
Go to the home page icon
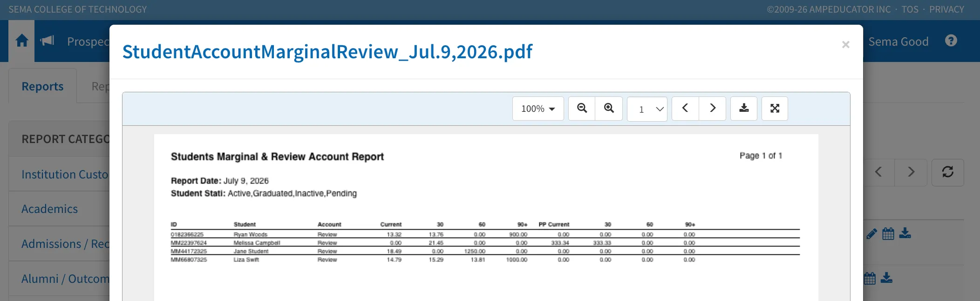click(x=22, y=41)
